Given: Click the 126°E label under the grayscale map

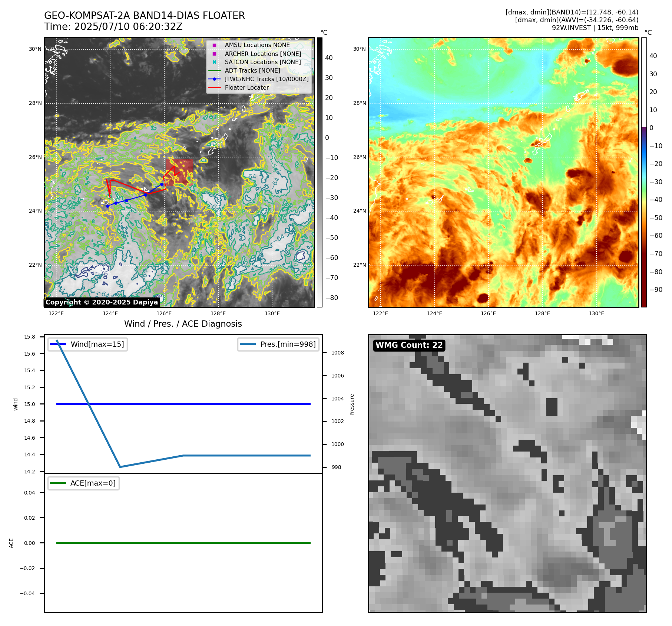Looking at the screenshot, I should point(164,313).
